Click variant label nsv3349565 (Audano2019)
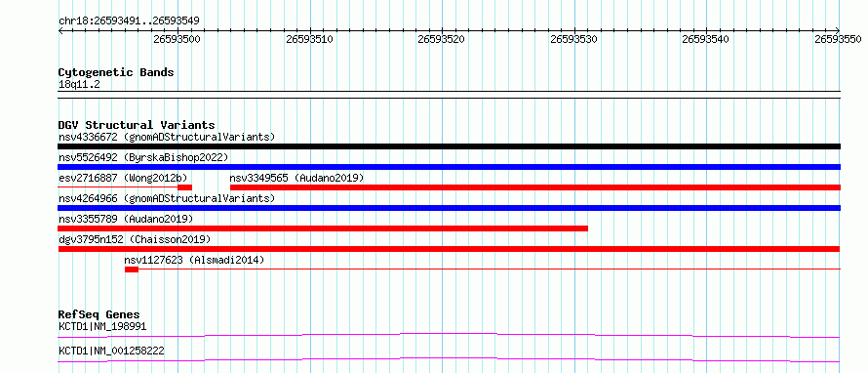The height and width of the screenshot is (373, 868). pos(296,178)
